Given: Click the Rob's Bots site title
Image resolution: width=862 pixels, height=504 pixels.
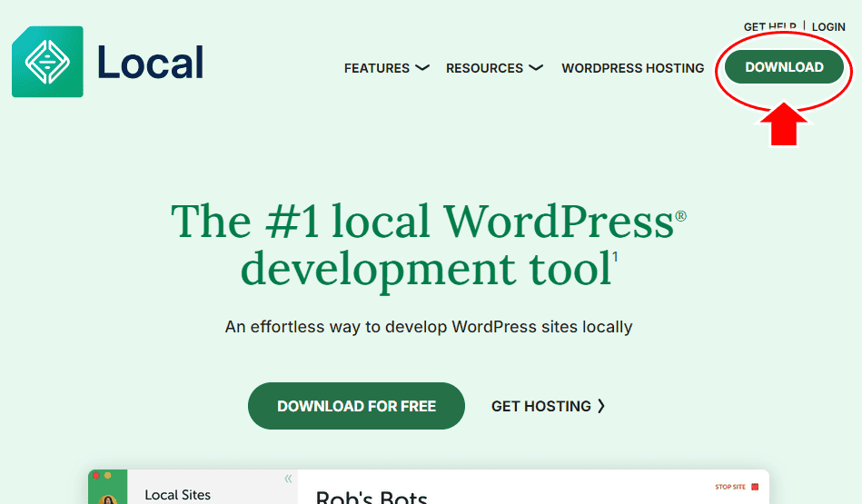Looking at the screenshot, I should (371, 498).
